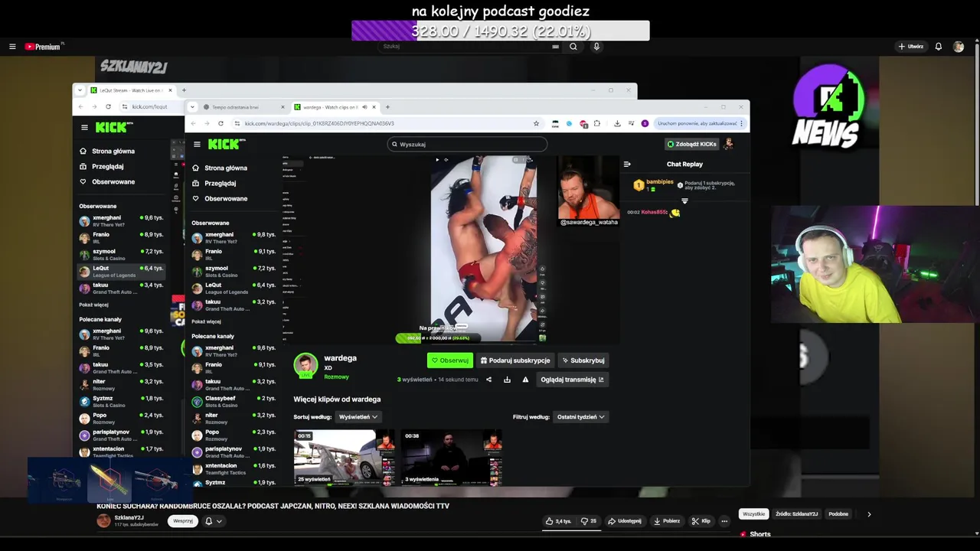Open the purple S browser profile icon

coord(645,123)
